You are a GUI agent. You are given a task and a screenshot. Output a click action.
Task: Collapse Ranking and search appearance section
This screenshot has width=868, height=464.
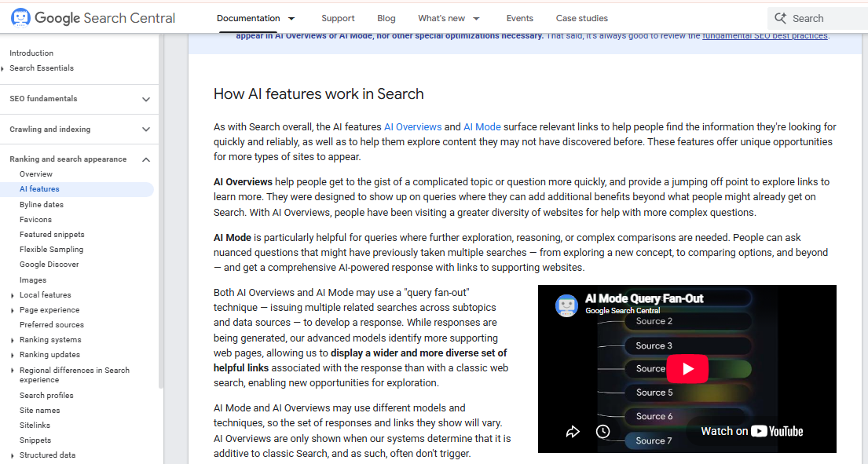[145, 159]
